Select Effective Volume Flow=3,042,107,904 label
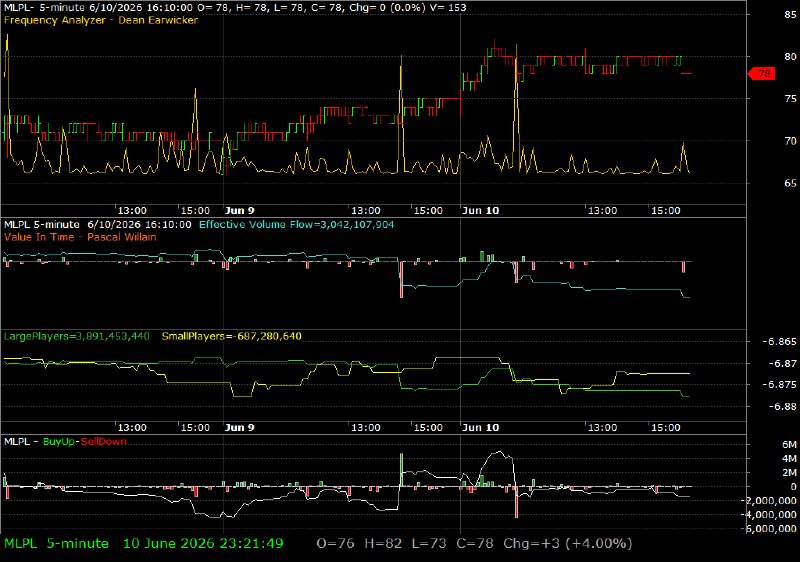 click(296, 224)
